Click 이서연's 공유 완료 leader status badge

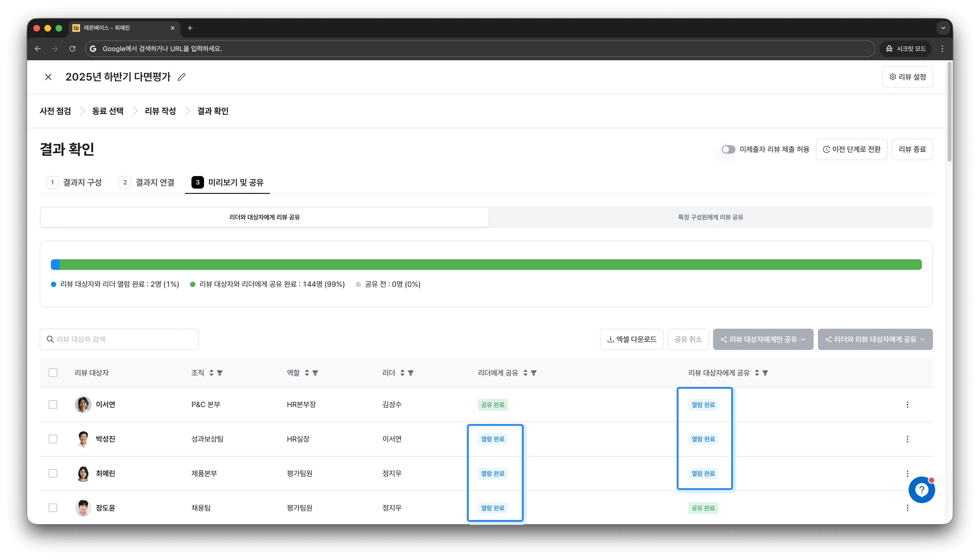tap(492, 405)
